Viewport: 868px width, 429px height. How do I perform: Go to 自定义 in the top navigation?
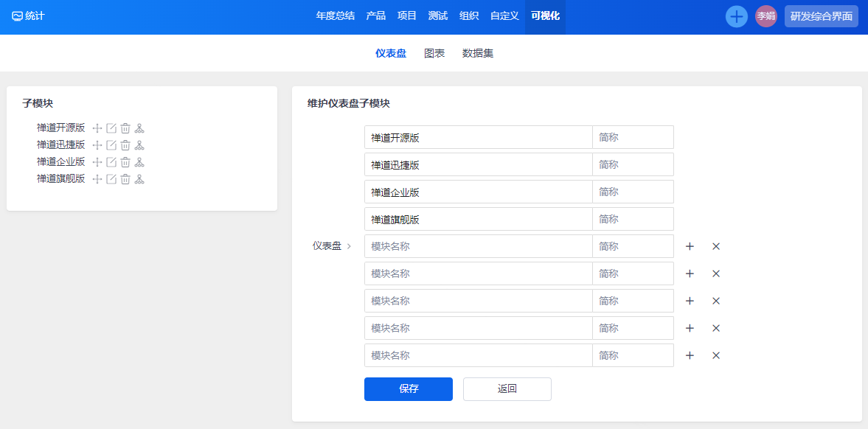tap(504, 15)
